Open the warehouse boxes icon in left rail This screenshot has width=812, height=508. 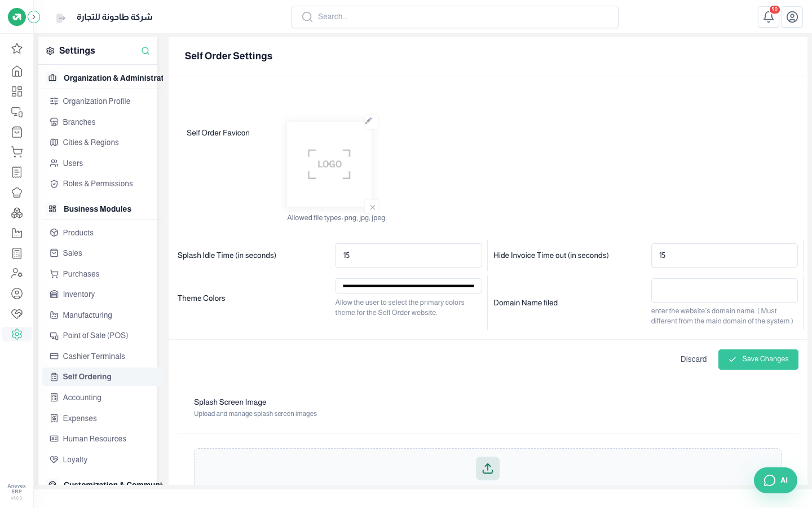click(17, 213)
